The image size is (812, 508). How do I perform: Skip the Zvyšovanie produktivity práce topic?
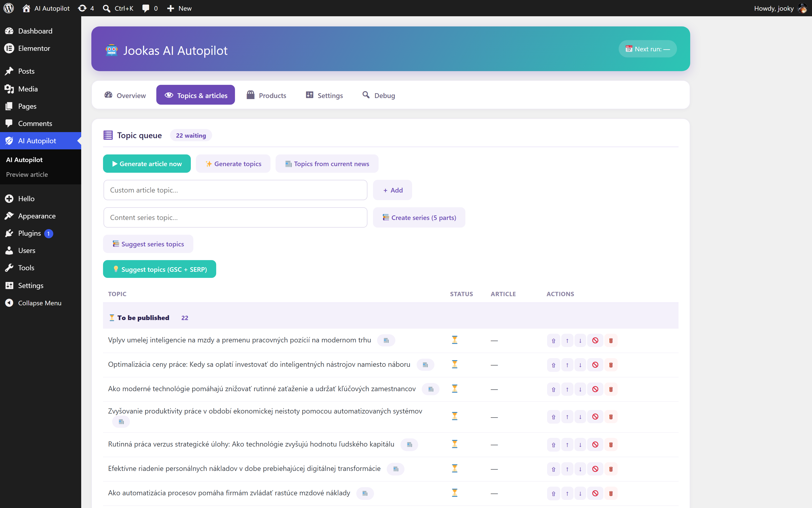click(x=595, y=417)
